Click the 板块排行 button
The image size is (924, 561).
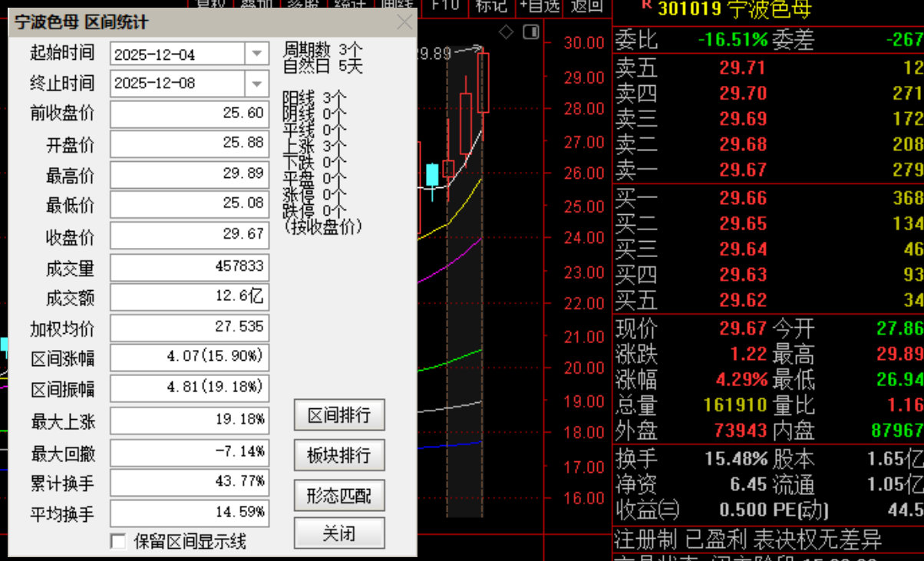(x=339, y=455)
